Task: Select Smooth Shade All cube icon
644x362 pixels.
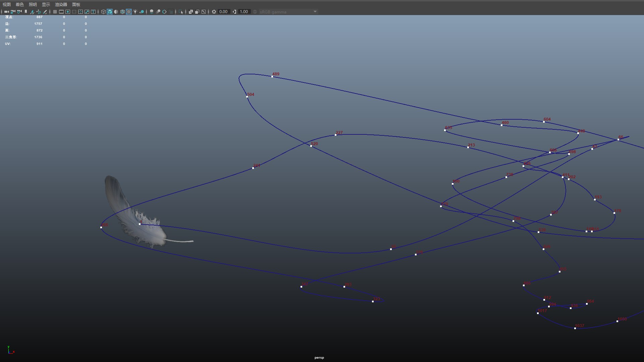Action: click(110, 12)
